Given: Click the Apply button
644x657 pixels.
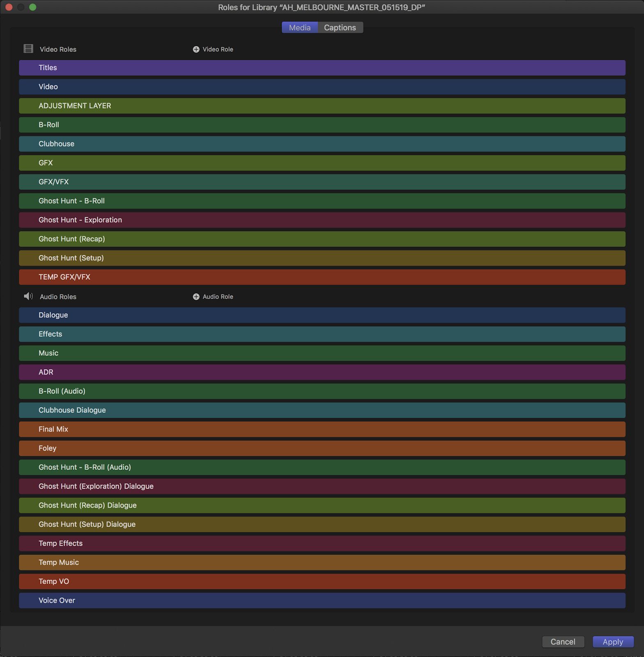Looking at the screenshot, I should tap(613, 642).
